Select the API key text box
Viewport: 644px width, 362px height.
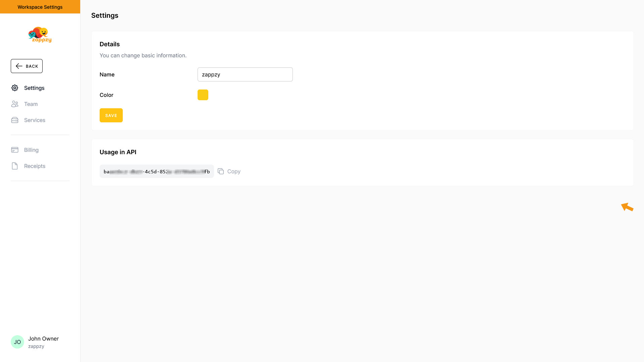(157, 171)
